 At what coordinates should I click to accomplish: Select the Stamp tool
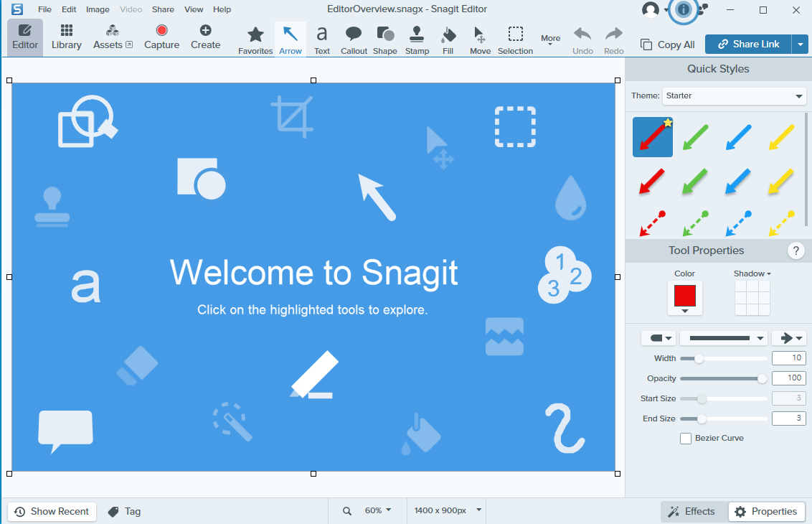(417, 39)
